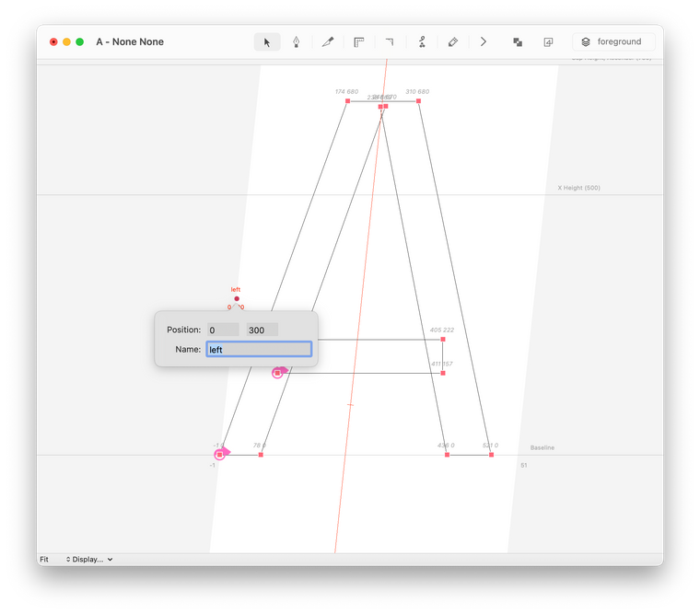
Task: Select point at 310 680
Action: click(418, 101)
